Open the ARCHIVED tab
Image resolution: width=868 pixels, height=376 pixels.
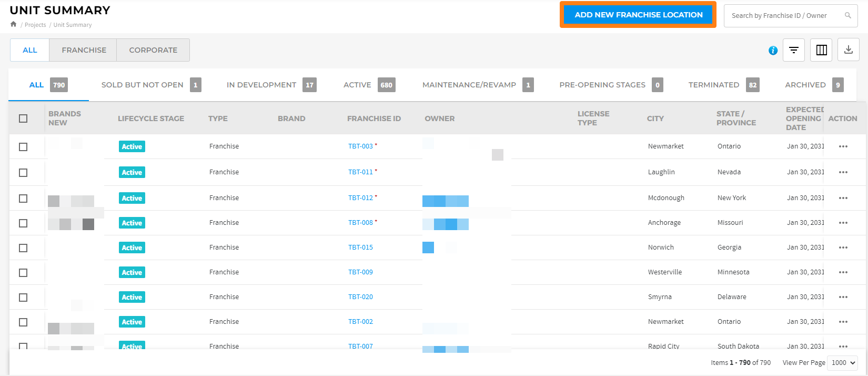click(814, 85)
